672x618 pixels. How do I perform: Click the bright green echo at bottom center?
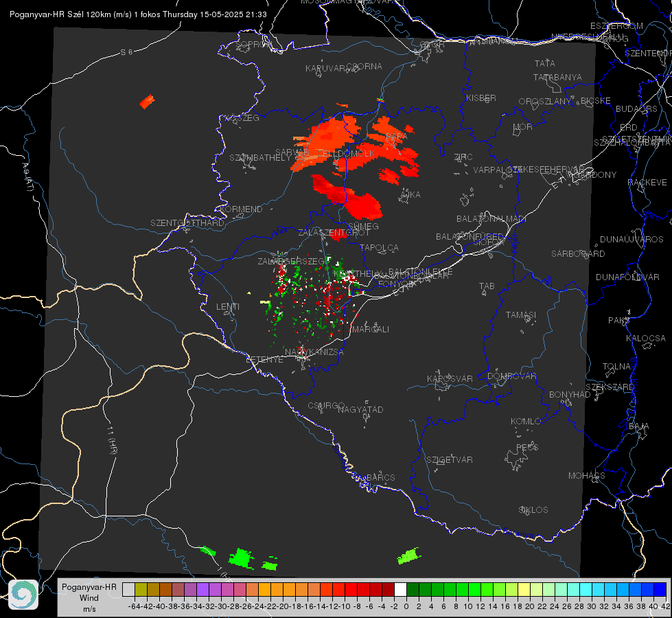(242, 558)
